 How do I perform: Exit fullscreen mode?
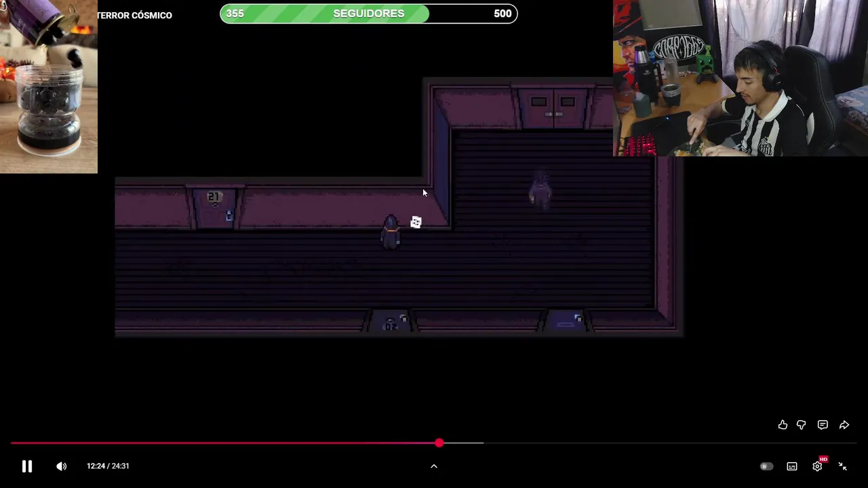pyautogui.click(x=843, y=466)
